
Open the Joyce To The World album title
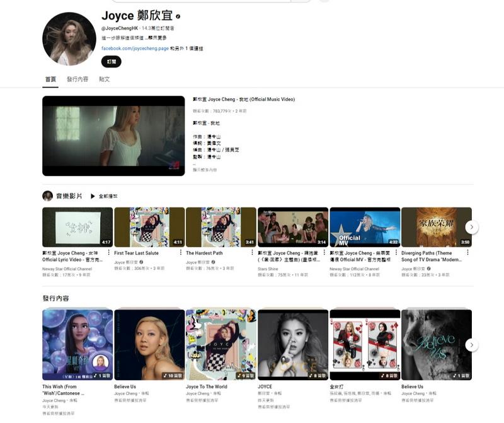(207, 386)
